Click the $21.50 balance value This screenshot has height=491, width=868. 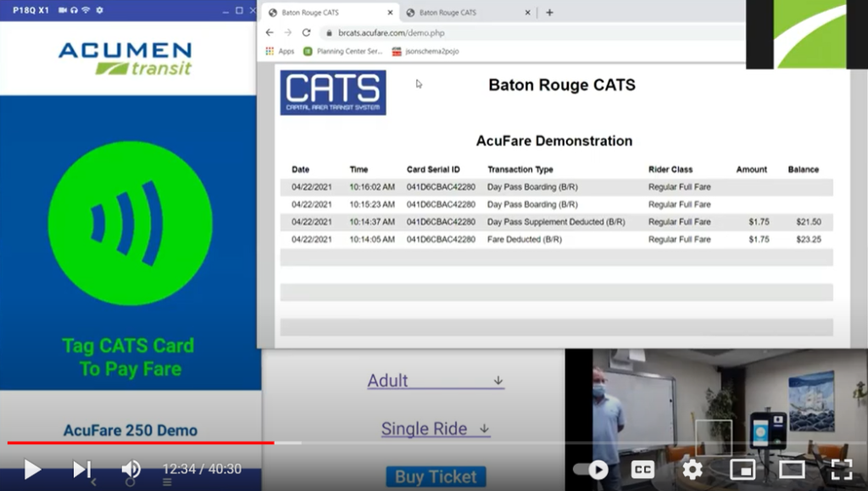pos(809,222)
